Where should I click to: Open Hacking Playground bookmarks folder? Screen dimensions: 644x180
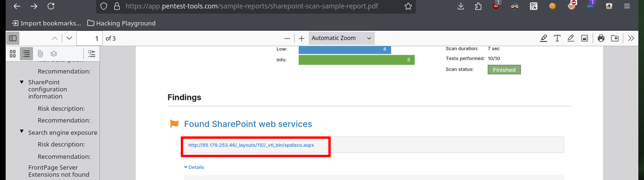click(121, 23)
